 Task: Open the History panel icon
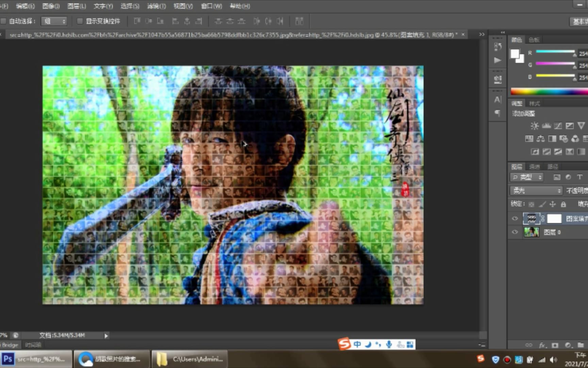click(x=497, y=47)
